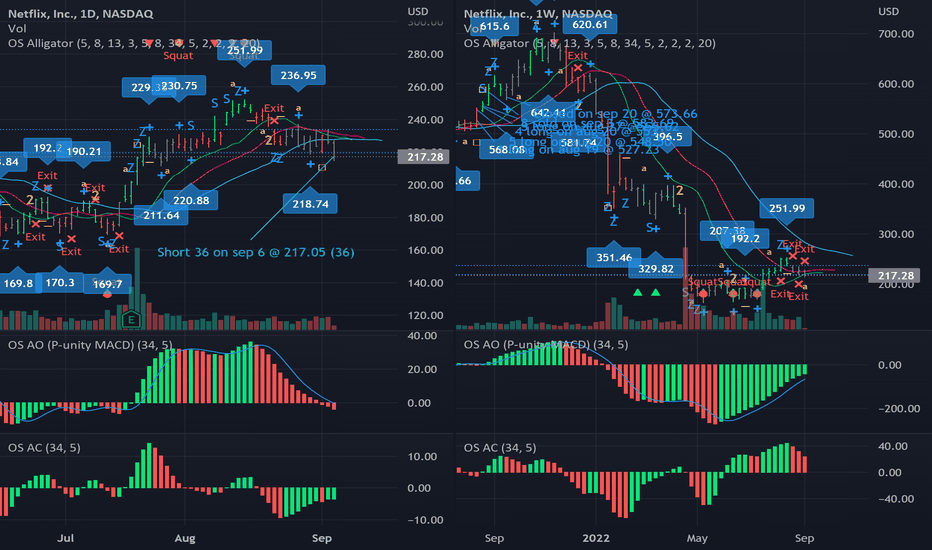Click the right green up-triangle marker on weekly chart
This screenshot has width=932, height=550.
656,293
